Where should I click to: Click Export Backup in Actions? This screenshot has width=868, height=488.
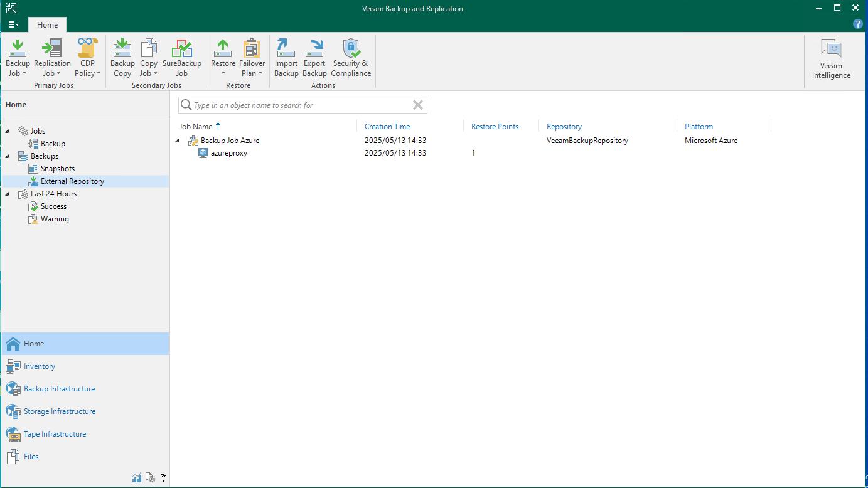click(314, 57)
